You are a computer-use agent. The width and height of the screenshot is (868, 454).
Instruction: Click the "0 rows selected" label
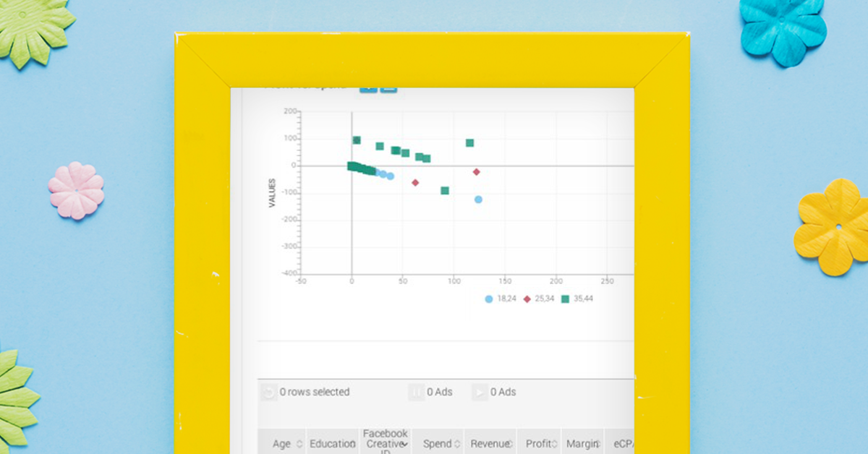(x=315, y=391)
